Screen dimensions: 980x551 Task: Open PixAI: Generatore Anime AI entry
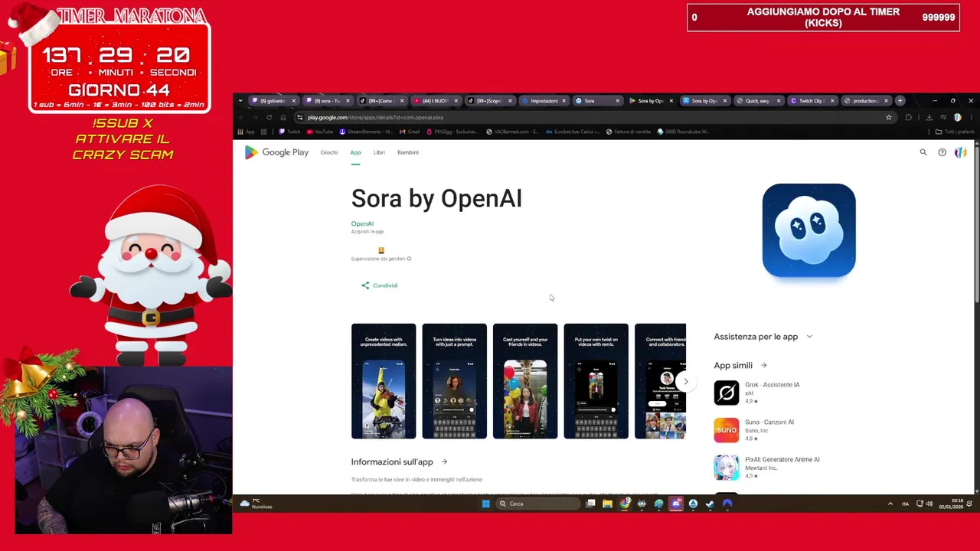[x=769, y=468]
